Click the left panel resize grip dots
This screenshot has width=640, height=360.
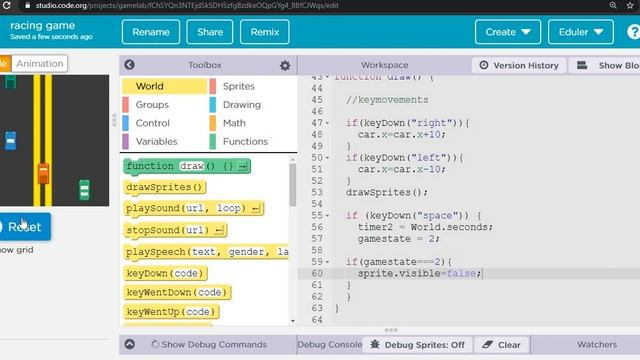[x=114, y=120]
